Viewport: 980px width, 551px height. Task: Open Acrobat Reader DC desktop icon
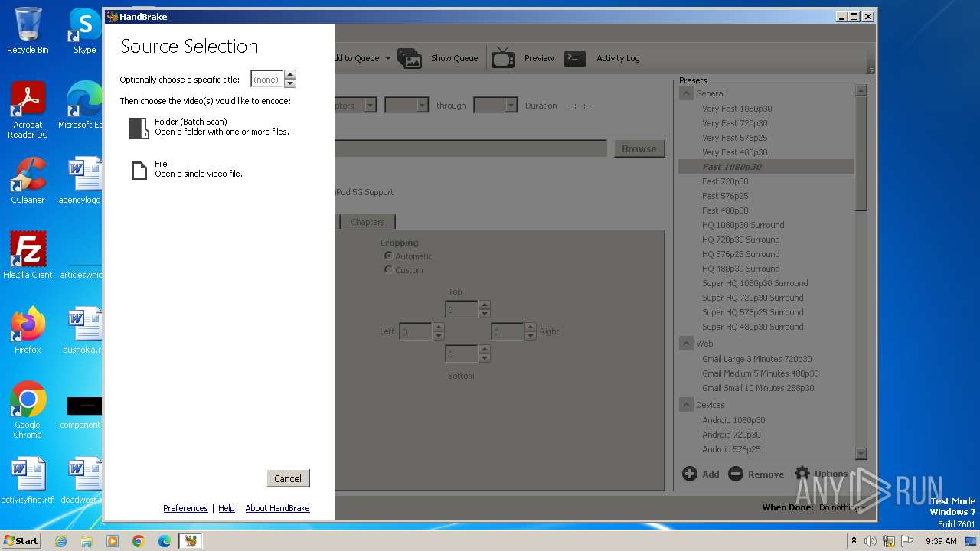(x=28, y=111)
